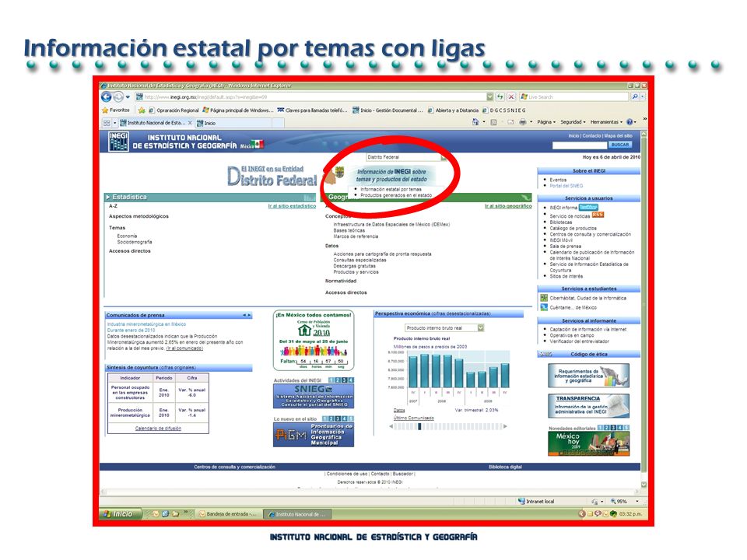Click the printer icon in command bar
The image size is (747, 560).
pos(523,122)
